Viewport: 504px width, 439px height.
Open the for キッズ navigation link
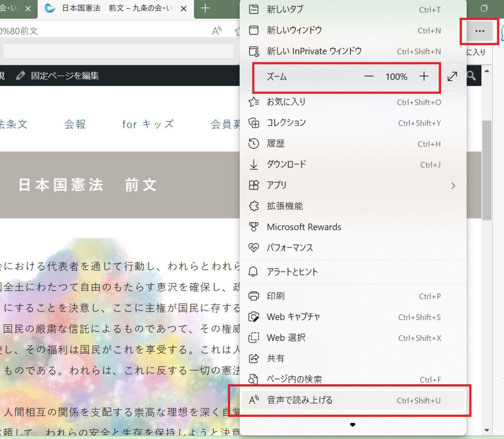coord(148,124)
